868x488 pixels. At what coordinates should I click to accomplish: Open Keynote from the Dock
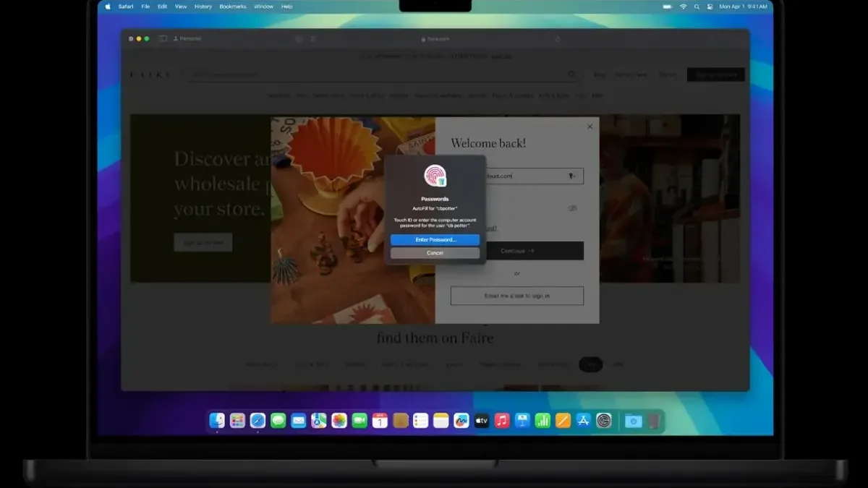click(x=522, y=420)
